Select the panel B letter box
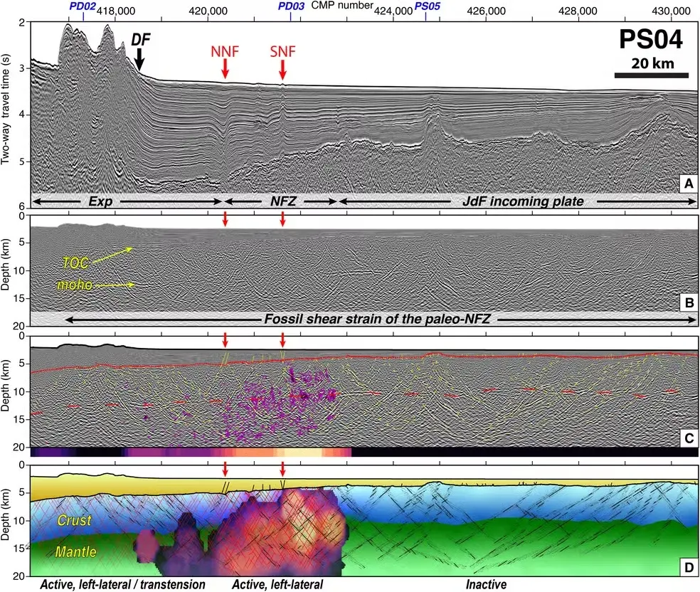 click(x=687, y=303)
